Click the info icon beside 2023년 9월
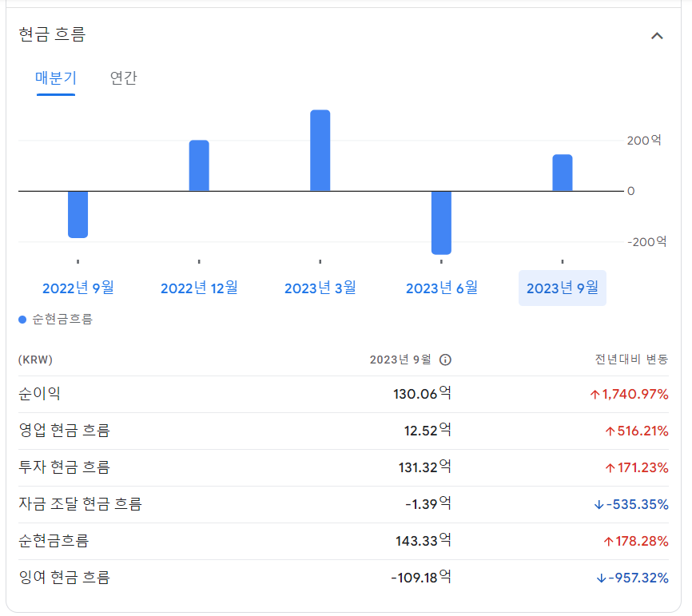This screenshot has width=692, height=616. [445, 360]
